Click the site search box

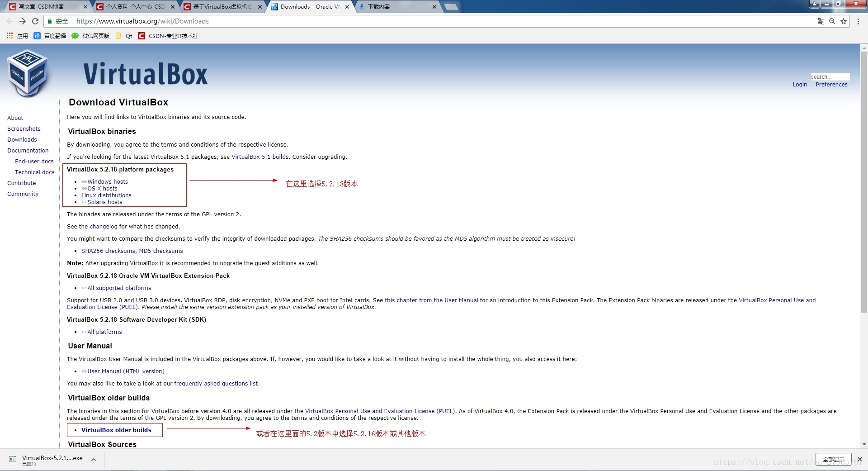coord(830,77)
